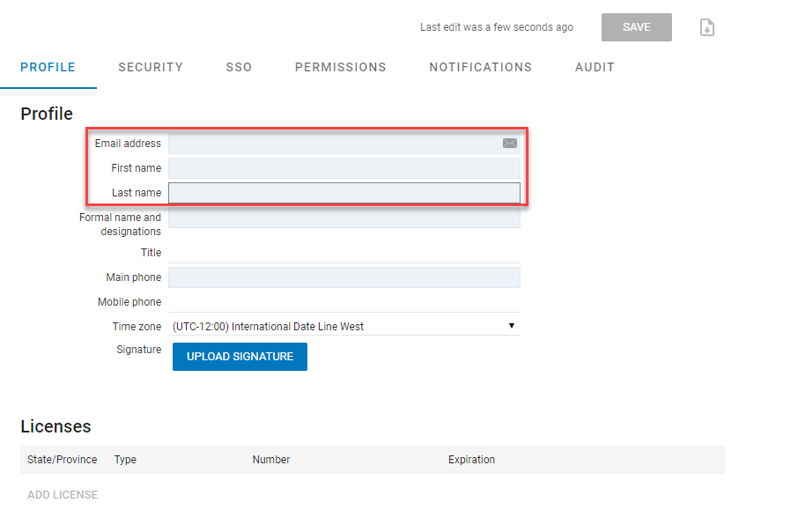
Task: Click the Number column header
Action: [x=271, y=460]
